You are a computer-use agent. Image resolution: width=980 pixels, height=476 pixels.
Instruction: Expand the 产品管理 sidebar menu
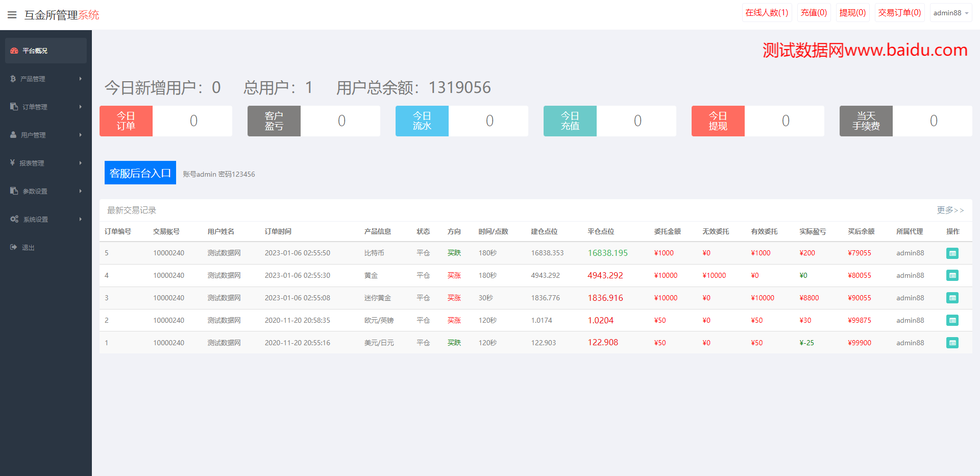coord(46,79)
